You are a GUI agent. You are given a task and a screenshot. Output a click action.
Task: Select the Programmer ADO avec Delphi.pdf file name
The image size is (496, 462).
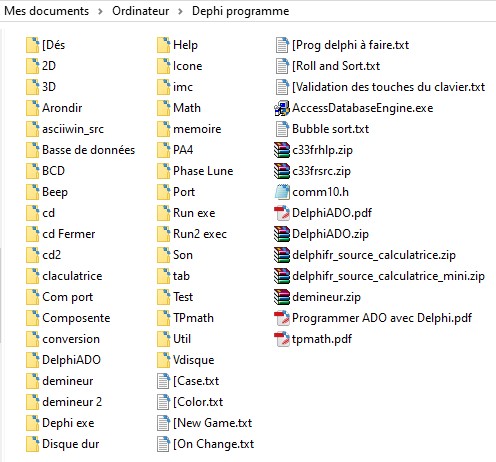point(382,318)
